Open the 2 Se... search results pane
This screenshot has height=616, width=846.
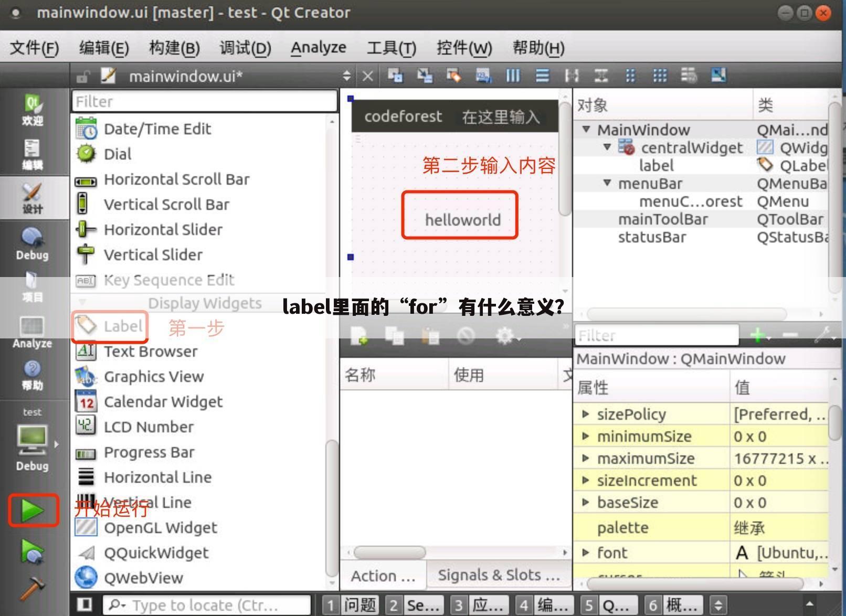click(415, 605)
